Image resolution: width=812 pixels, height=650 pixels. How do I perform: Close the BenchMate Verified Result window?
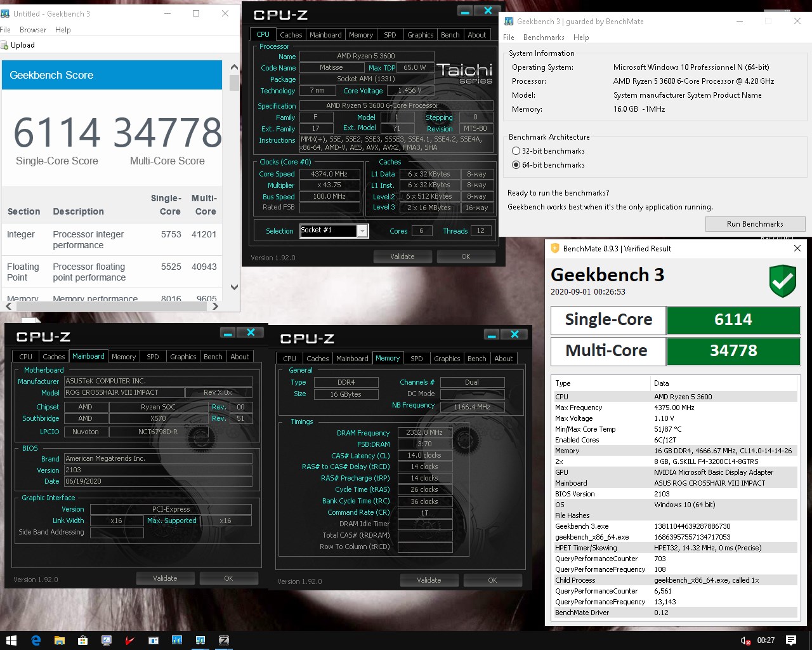[797, 248]
